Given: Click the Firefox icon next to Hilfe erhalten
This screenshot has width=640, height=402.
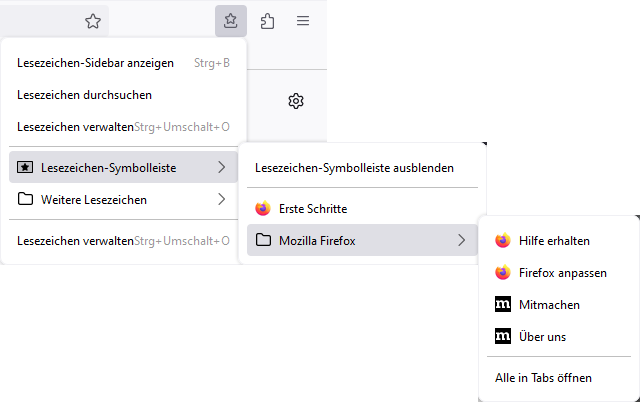Looking at the screenshot, I should [x=503, y=240].
